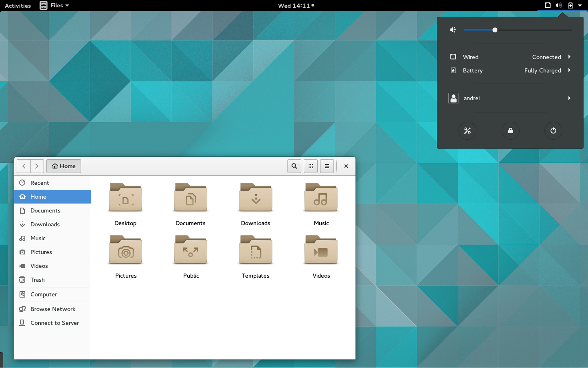Open the Music folder icon in main view
The image size is (588, 368).
click(x=321, y=198)
